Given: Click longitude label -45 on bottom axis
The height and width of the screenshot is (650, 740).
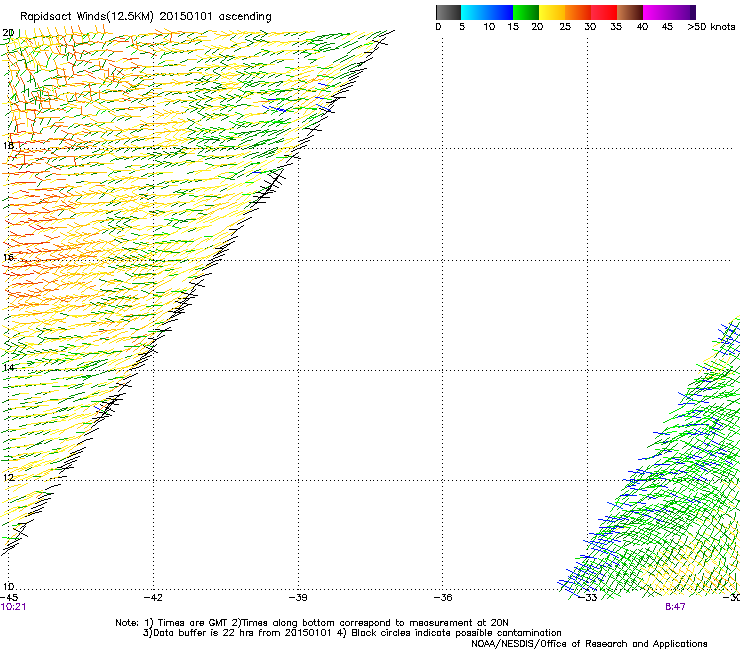Looking at the screenshot, I should pyautogui.click(x=9, y=598).
